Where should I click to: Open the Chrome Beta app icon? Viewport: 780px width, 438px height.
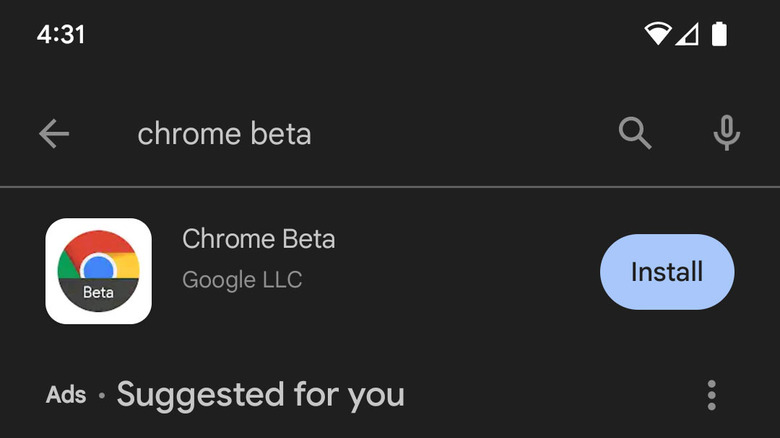coord(98,271)
